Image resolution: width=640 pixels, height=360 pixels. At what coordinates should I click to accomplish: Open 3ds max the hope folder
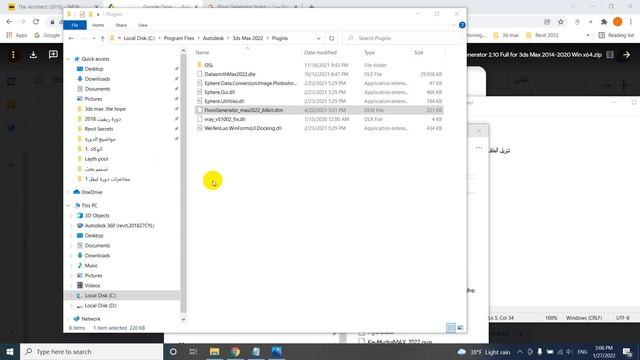(x=105, y=109)
